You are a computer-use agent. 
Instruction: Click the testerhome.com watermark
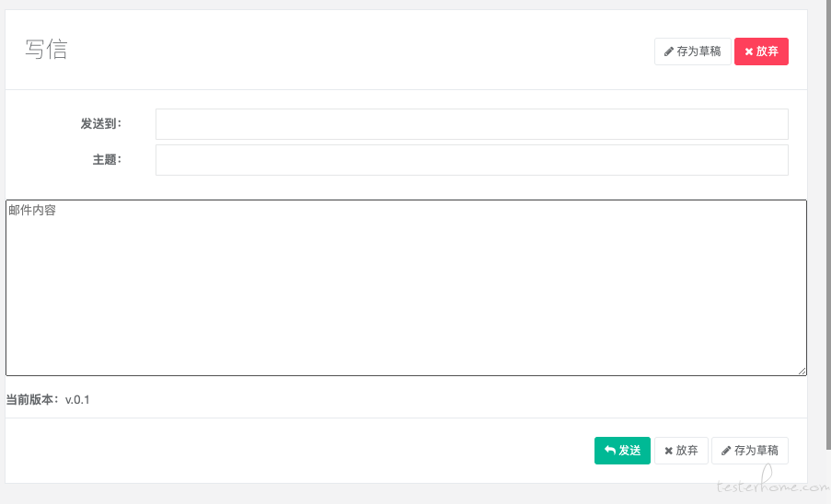773,483
